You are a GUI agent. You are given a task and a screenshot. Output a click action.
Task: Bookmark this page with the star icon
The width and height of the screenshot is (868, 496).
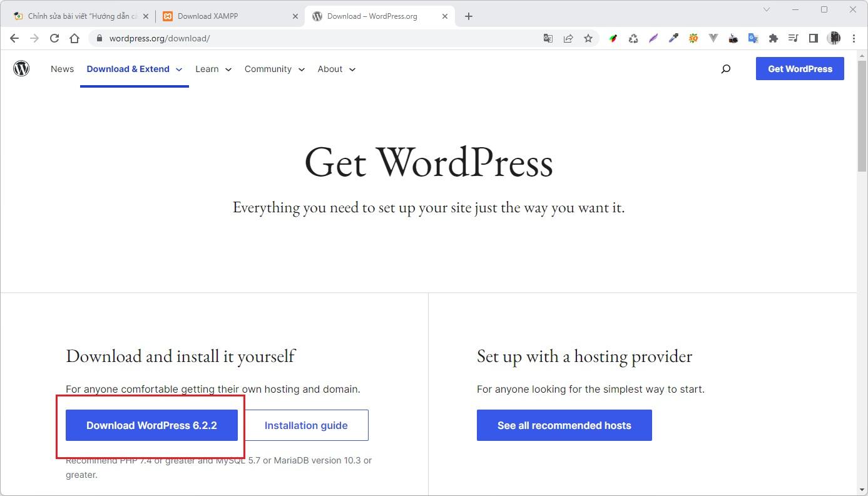click(x=588, y=38)
